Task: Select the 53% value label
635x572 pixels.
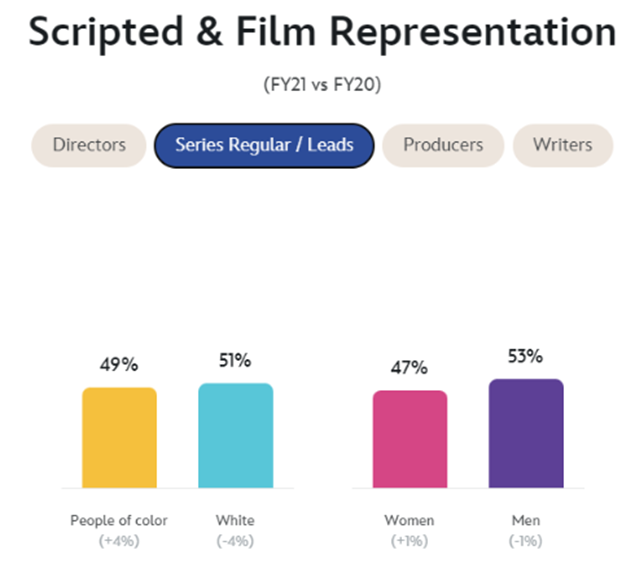Action: pyautogui.click(x=526, y=356)
